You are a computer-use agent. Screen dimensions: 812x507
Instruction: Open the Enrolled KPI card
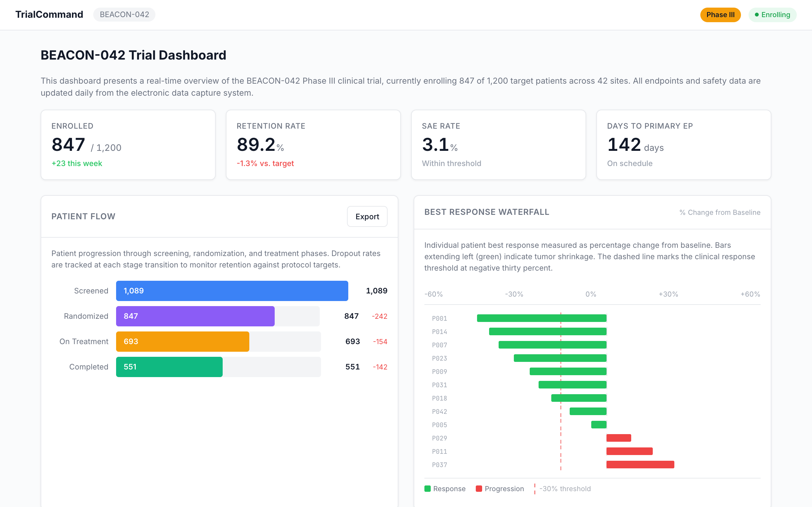pos(128,144)
